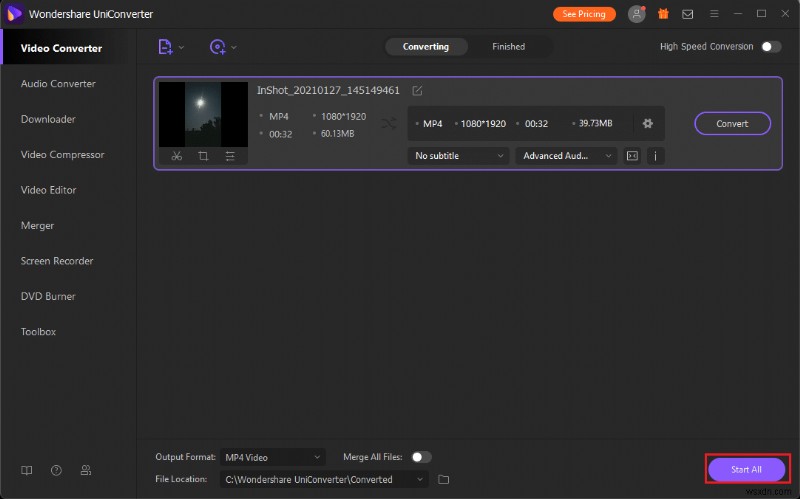Switch to the Finished tab

point(508,46)
